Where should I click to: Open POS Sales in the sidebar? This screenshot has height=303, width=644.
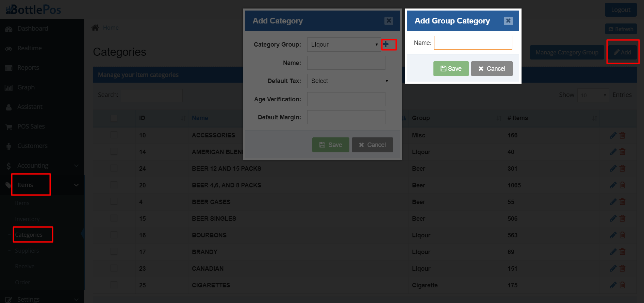[31, 127]
